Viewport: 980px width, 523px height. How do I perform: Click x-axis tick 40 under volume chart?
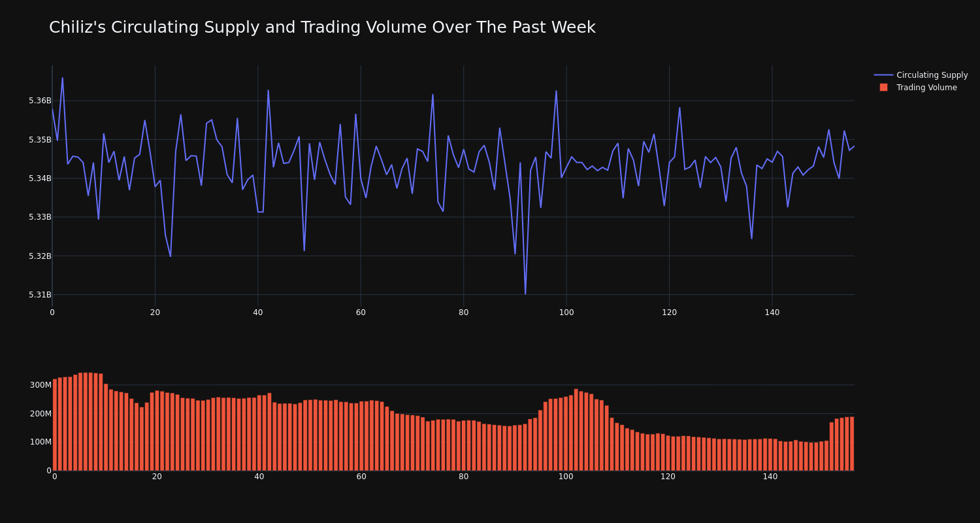pos(259,477)
